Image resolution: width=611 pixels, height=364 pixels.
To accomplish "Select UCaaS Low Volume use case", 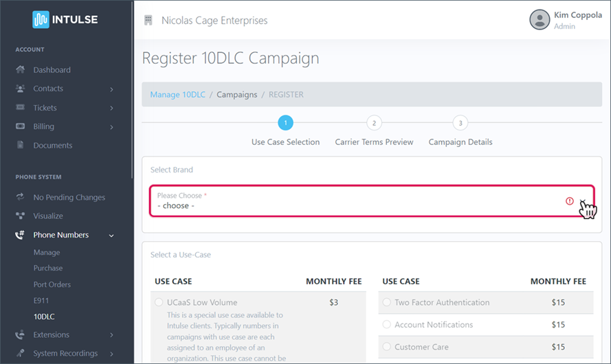I will click(159, 302).
